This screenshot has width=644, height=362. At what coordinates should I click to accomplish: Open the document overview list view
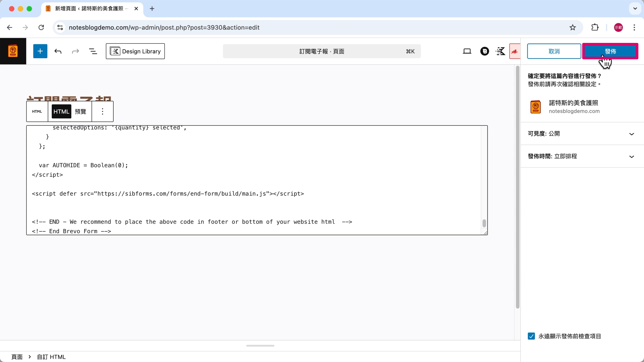[93, 51]
